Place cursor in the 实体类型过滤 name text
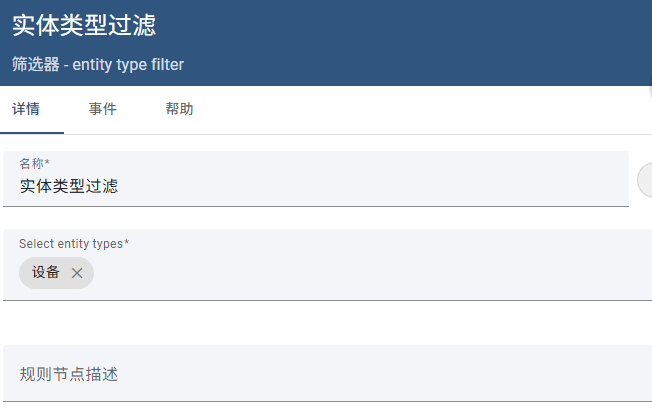652x418 pixels. point(69,186)
